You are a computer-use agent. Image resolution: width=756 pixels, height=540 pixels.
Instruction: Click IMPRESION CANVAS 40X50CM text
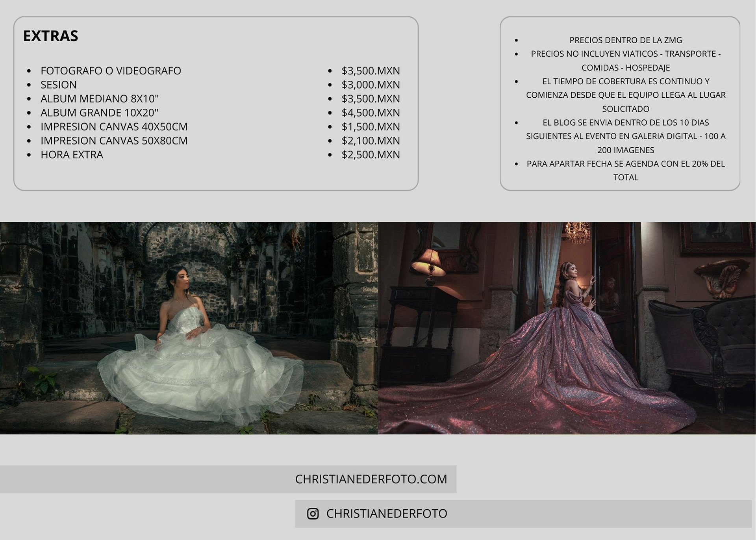pos(114,126)
